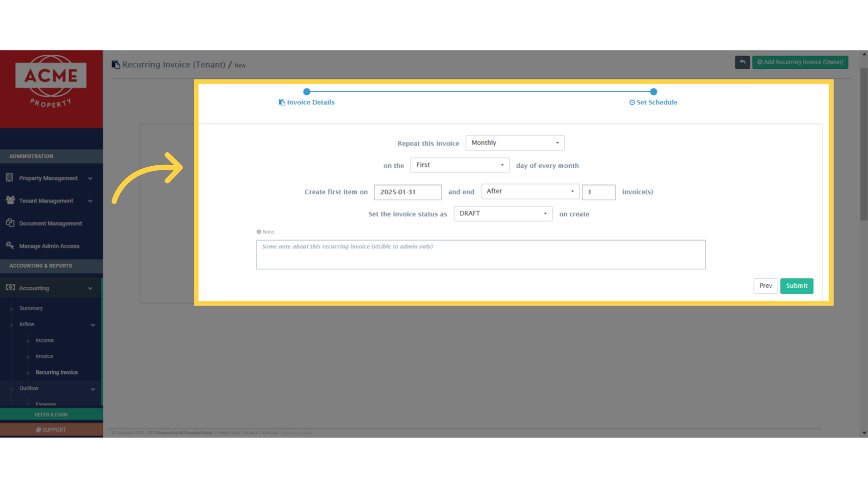This screenshot has height=488, width=868.
Task: Open Recurring Invoice in sidebar
Action: click(57, 372)
